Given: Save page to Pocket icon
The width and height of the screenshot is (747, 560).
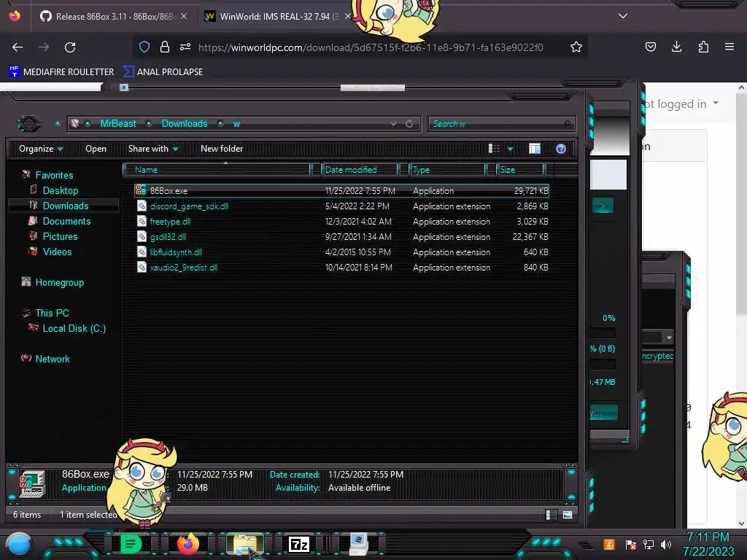Looking at the screenshot, I should 650,47.
